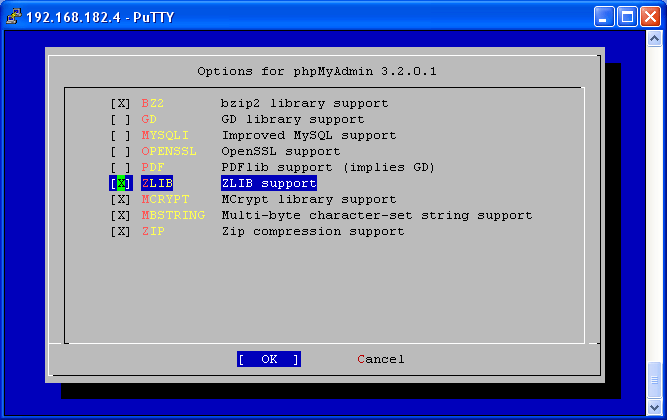
Task: Click 'GD library support' description
Action: [x=293, y=120]
